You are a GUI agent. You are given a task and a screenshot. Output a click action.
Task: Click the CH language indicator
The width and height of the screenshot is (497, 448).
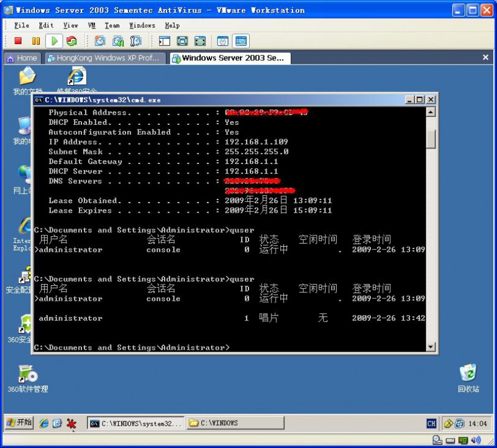[431, 424]
